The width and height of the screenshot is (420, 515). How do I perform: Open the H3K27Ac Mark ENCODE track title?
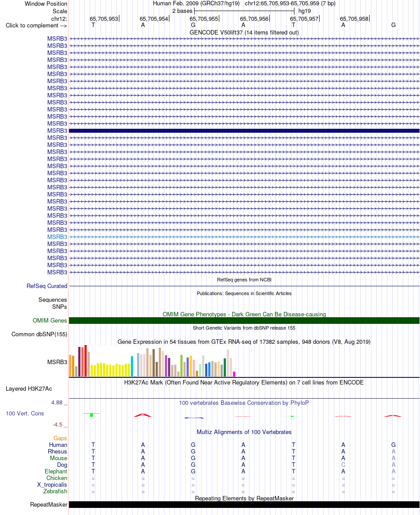244,383
